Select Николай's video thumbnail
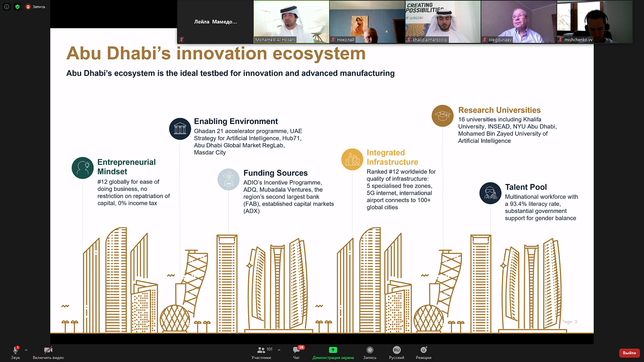 pos(367,21)
